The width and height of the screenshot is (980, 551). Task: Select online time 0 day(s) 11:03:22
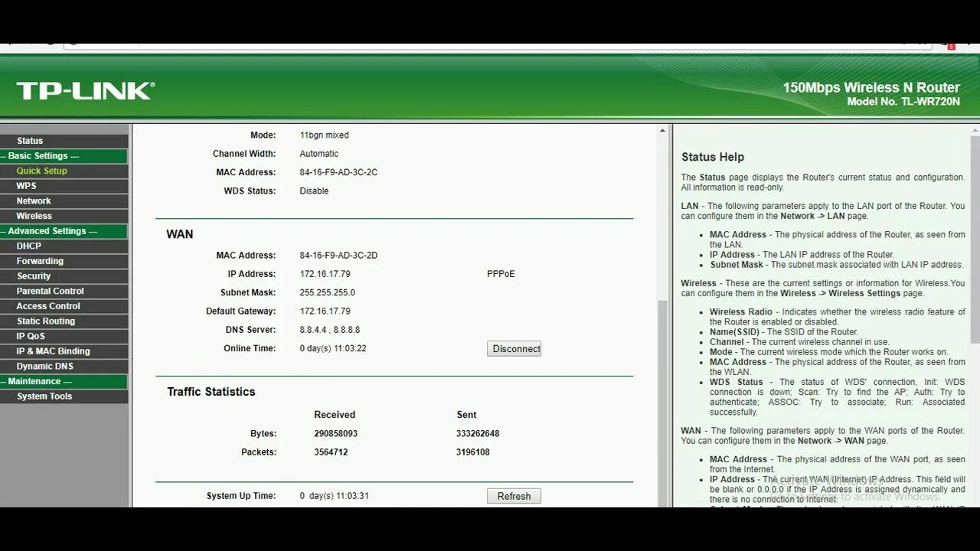pyautogui.click(x=333, y=348)
